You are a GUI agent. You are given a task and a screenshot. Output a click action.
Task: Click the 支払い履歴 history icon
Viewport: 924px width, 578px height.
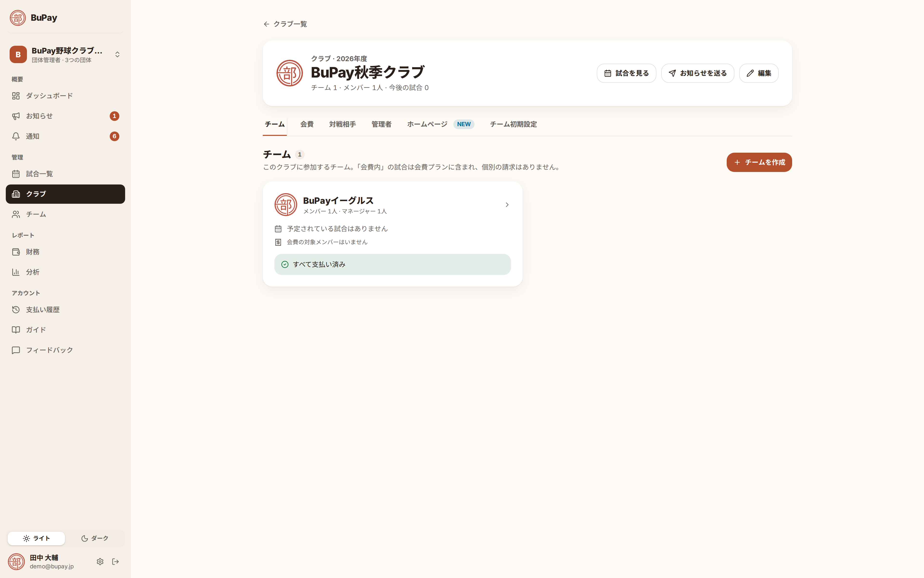click(16, 310)
